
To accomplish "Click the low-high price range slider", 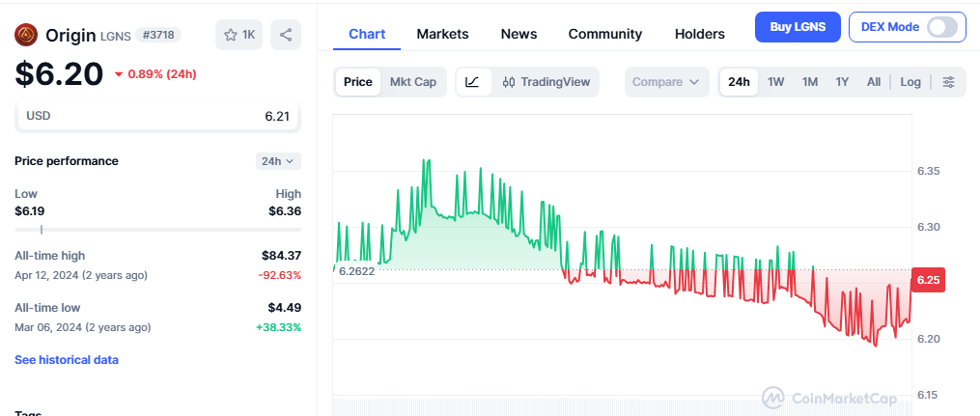I will coord(157,230).
